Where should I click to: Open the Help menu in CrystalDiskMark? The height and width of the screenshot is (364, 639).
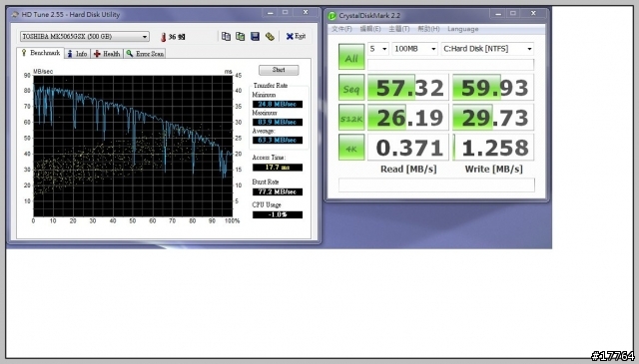click(428, 29)
